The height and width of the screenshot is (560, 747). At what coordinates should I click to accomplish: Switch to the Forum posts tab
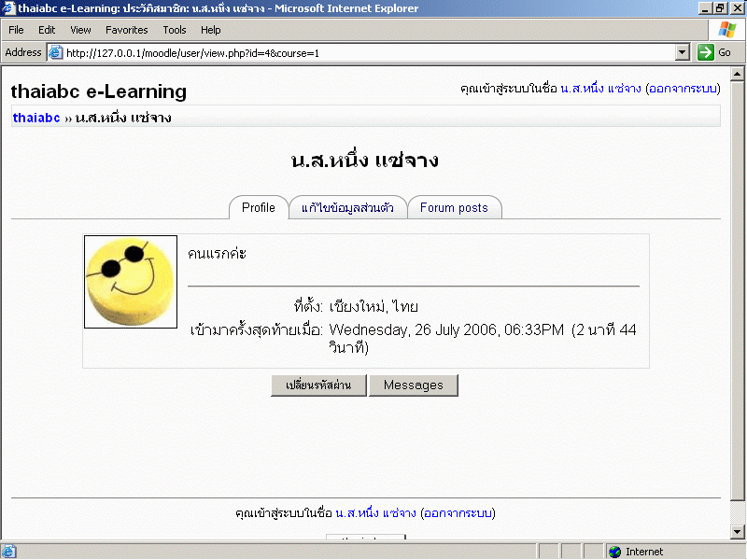[x=454, y=208]
